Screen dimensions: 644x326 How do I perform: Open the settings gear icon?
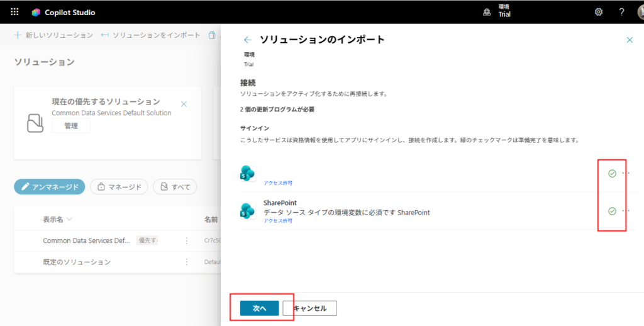[599, 12]
